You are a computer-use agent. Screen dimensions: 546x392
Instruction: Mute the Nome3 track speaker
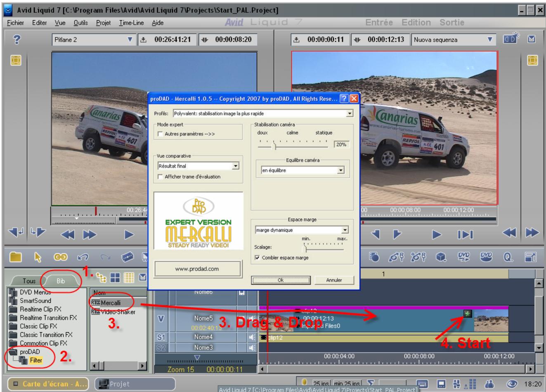pyautogui.click(x=252, y=347)
